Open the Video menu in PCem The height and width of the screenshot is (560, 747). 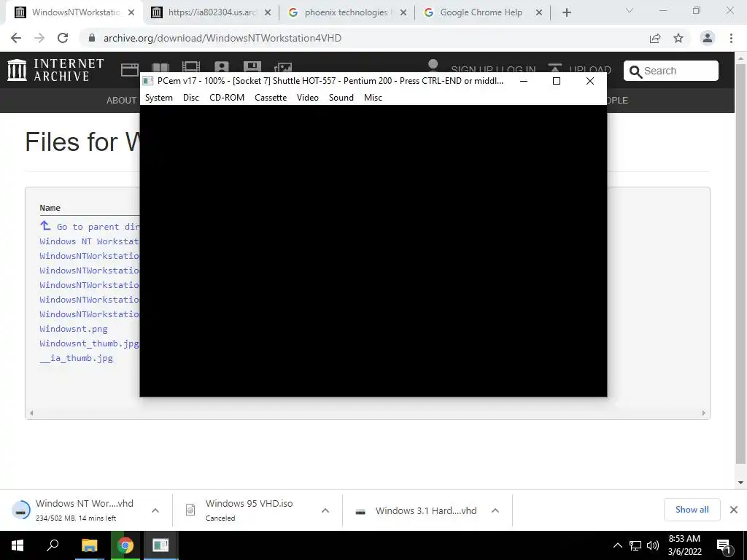click(x=307, y=98)
